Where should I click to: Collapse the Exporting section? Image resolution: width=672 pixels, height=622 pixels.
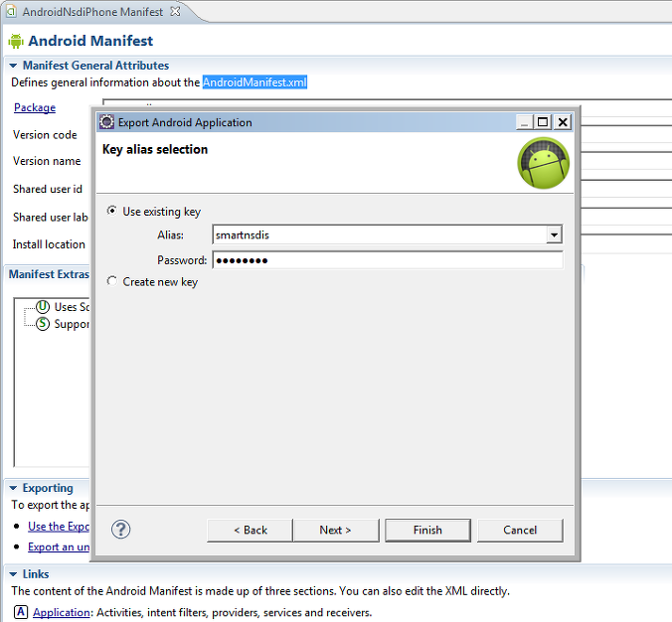coord(13,488)
